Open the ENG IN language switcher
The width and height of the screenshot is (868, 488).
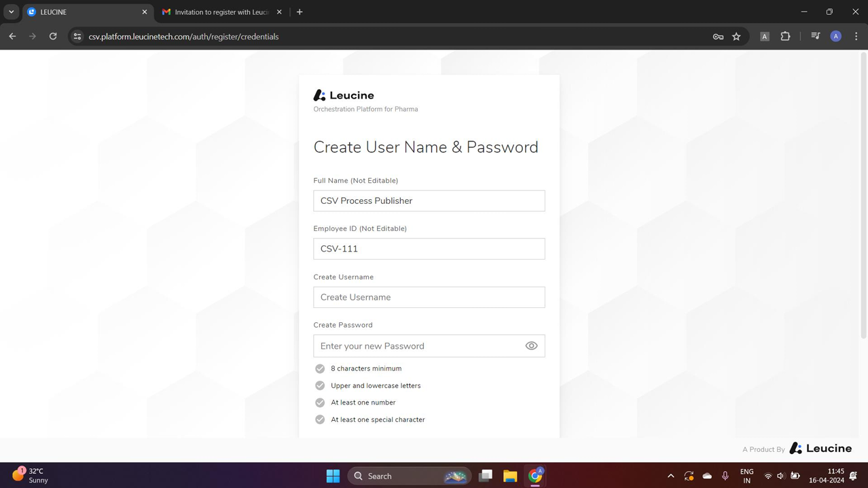(746, 476)
